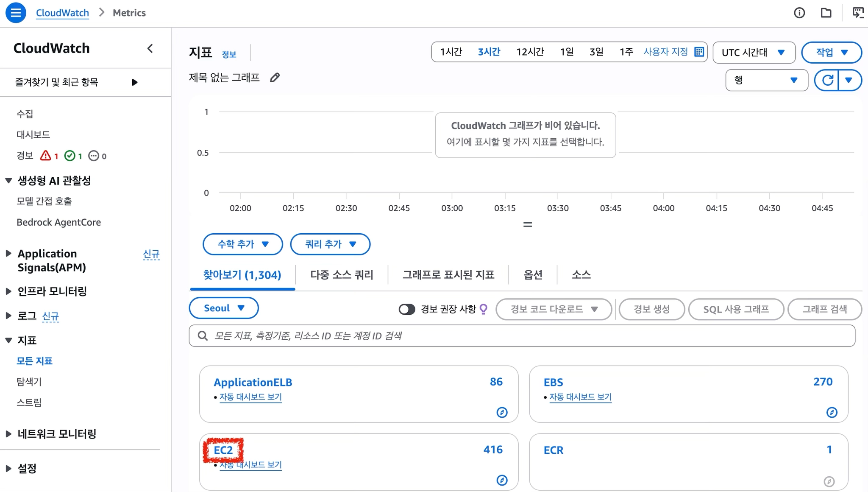Open explorer compass icon on EC2 card
This screenshot has width=868, height=492.
pos(502,480)
